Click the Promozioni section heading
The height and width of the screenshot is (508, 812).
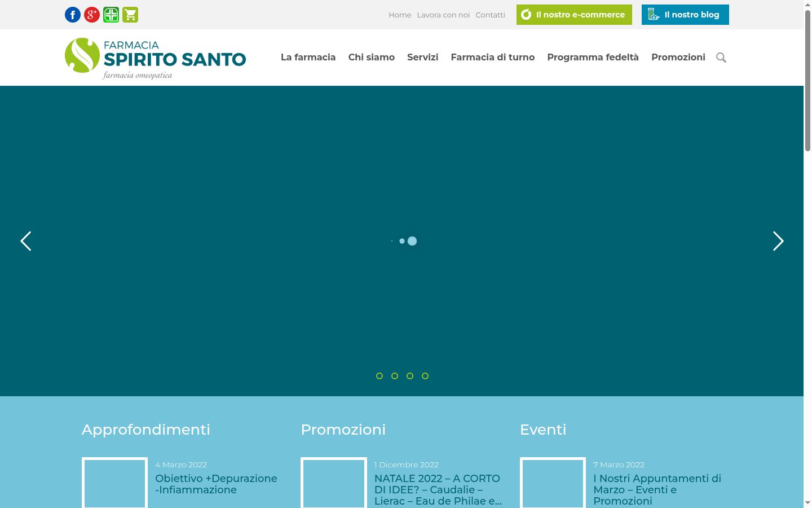343,430
